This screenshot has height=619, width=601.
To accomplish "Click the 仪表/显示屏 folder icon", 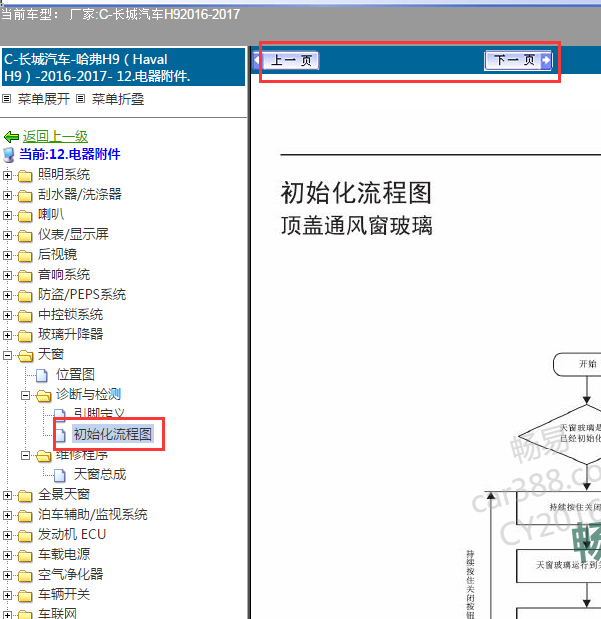I will (x=25, y=236).
